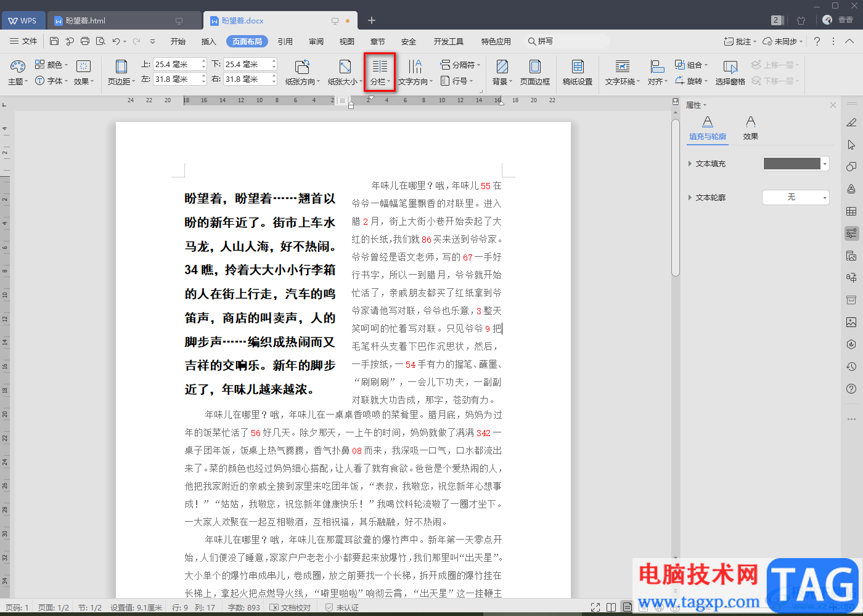Open the 批注 dropdown
The width and height of the screenshot is (863, 616).
[740, 41]
